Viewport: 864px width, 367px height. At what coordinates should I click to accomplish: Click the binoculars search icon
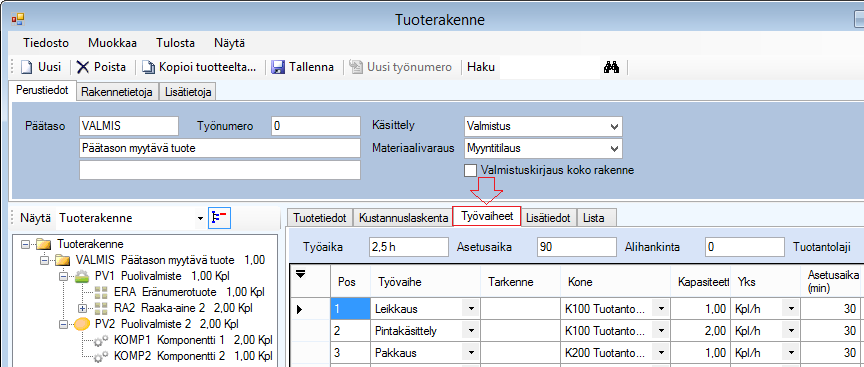612,67
